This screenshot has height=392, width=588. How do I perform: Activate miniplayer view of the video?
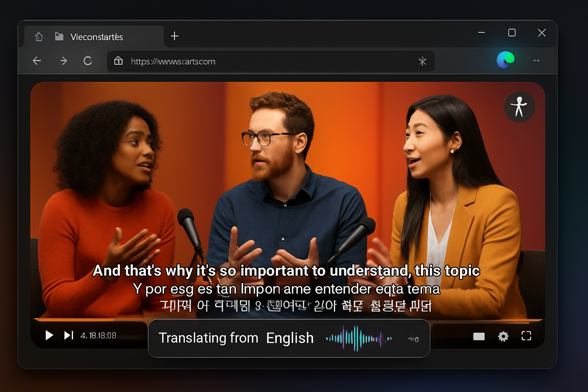tap(479, 336)
